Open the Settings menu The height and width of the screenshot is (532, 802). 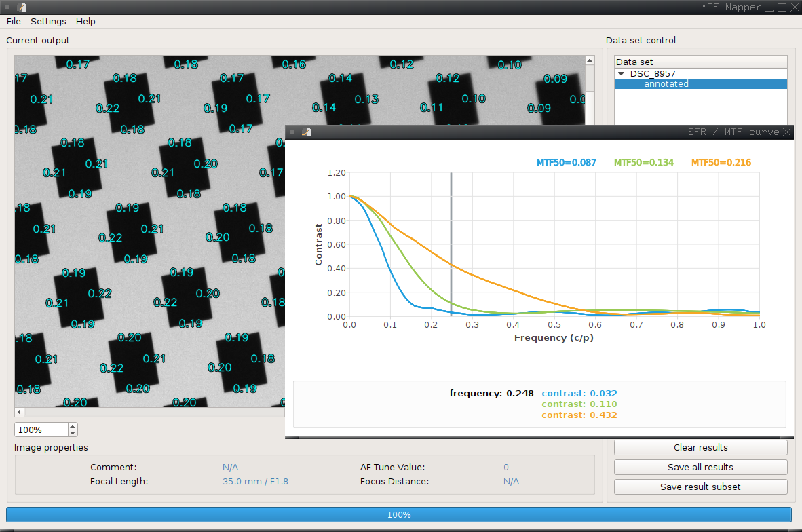48,21
